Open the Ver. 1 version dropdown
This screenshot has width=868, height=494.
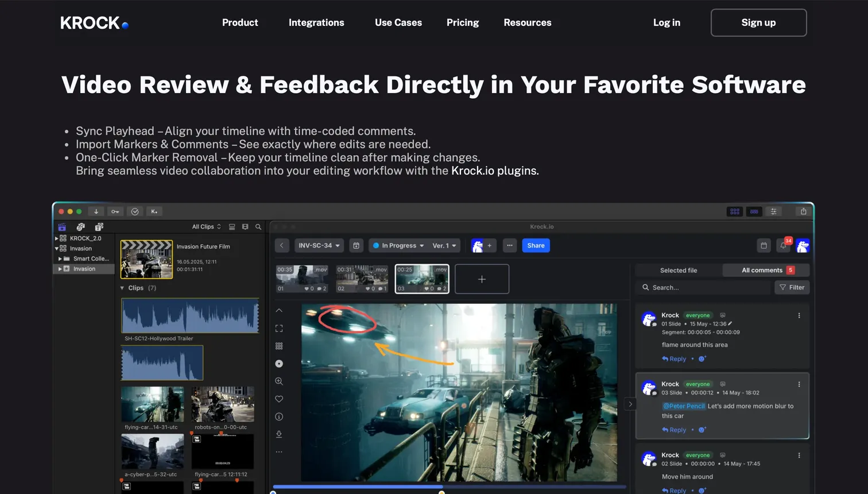coord(443,245)
